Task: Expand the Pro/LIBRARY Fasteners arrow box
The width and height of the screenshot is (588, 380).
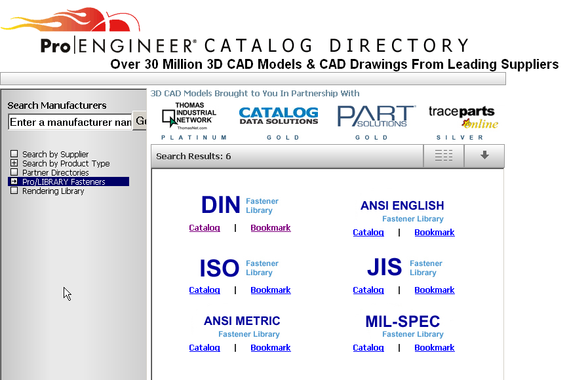Action: pos(14,181)
